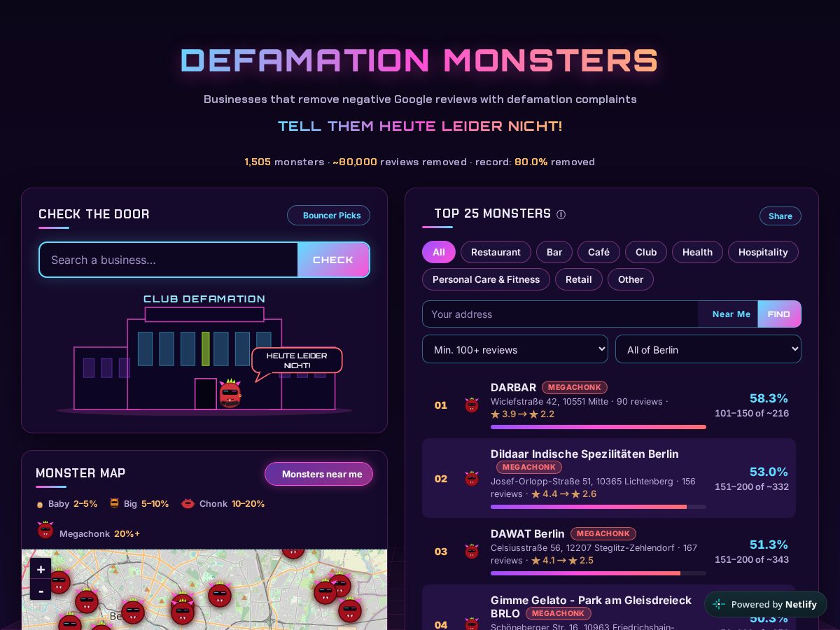The image size is (840, 630).
Task: Click the Big monster legend icon
Action: click(x=114, y=503)
